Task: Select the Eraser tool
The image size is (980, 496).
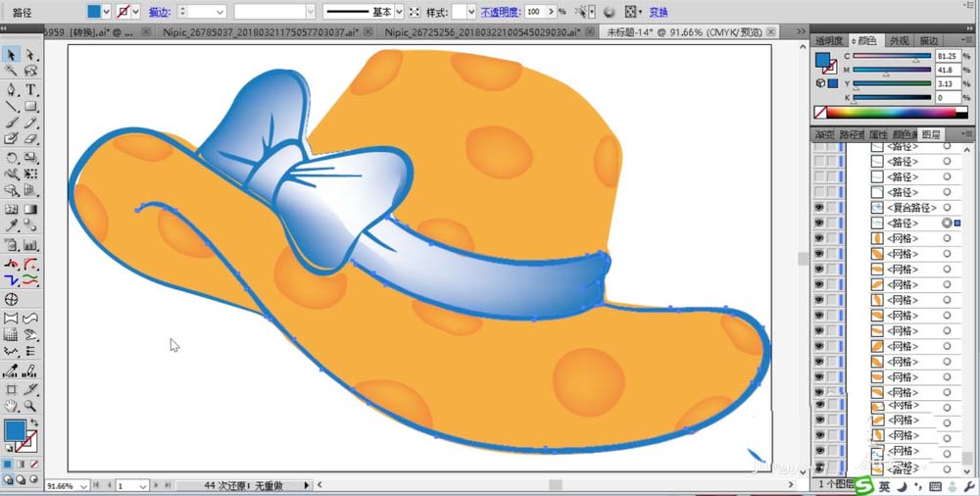Action: point(30,139)
